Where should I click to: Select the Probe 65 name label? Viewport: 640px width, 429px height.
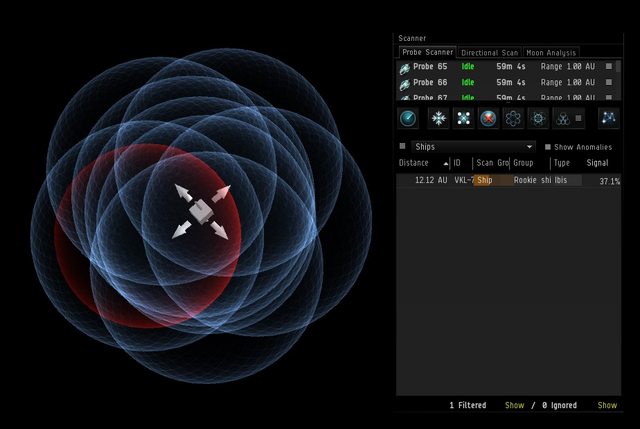coord(430,66)
